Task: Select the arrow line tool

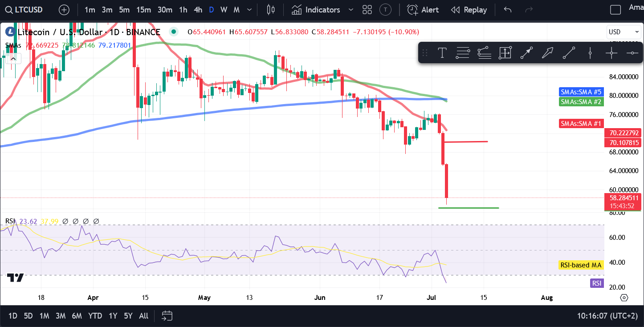Action: tap(526, 53)
